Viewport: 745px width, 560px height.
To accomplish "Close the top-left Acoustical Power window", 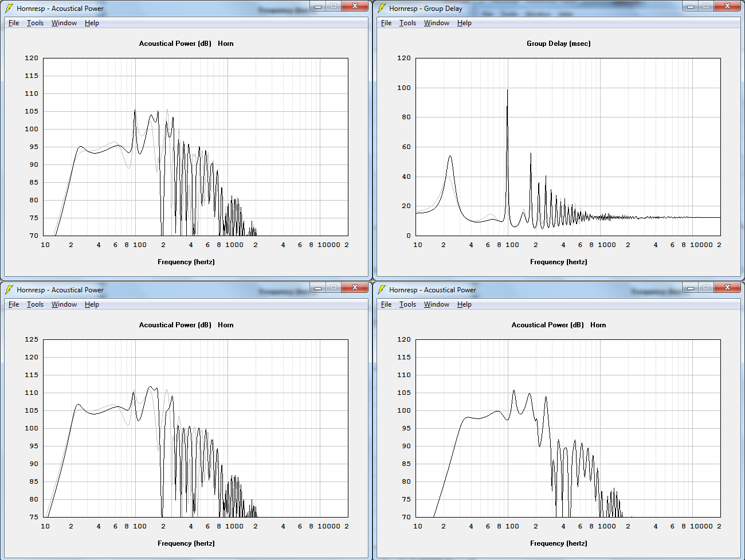I will pyautogui.click(x=355, y=6).
